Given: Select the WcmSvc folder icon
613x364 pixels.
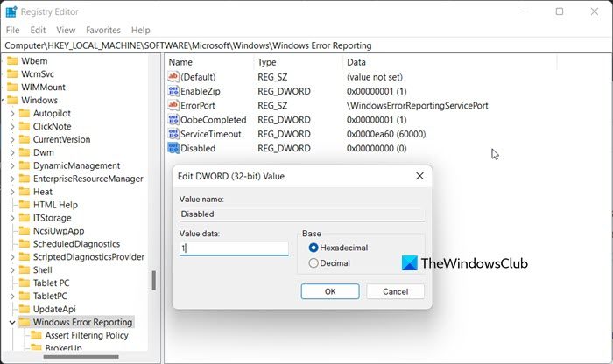Looking at the screenshot, I should point(12,73).
